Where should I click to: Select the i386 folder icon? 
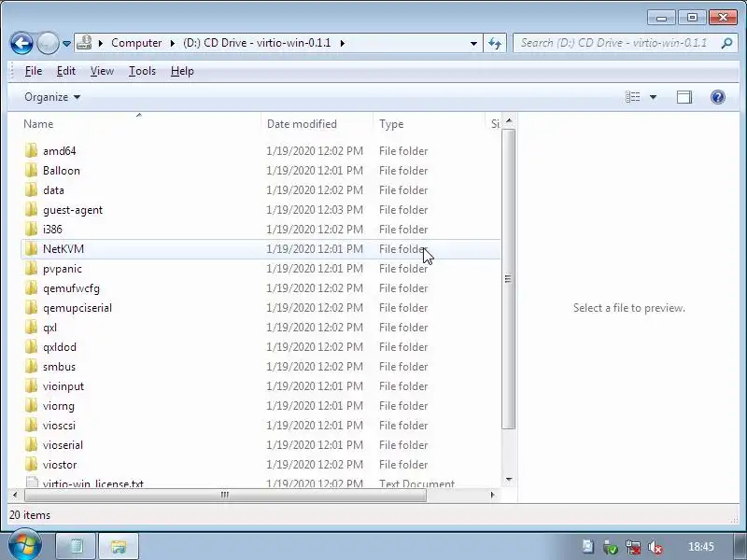(31, 229)
